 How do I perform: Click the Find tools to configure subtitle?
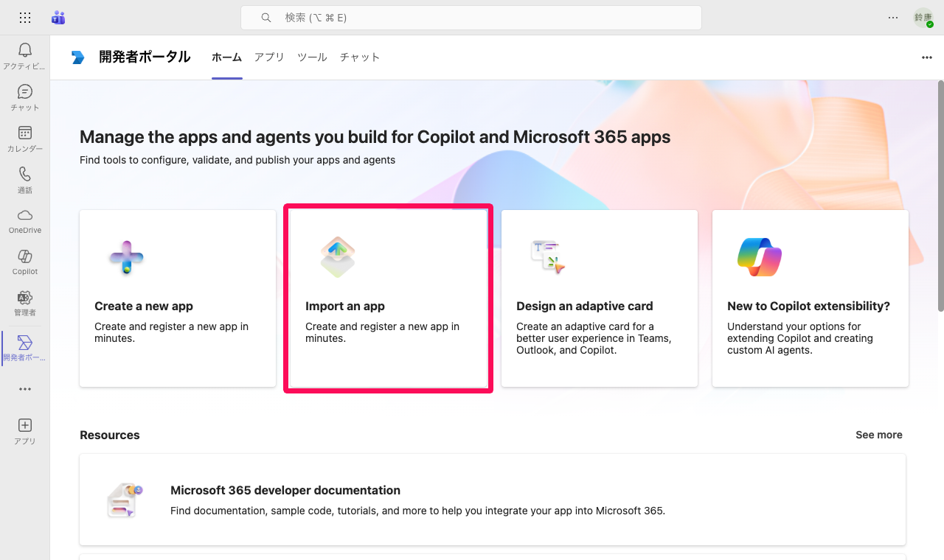pos(237,160)
